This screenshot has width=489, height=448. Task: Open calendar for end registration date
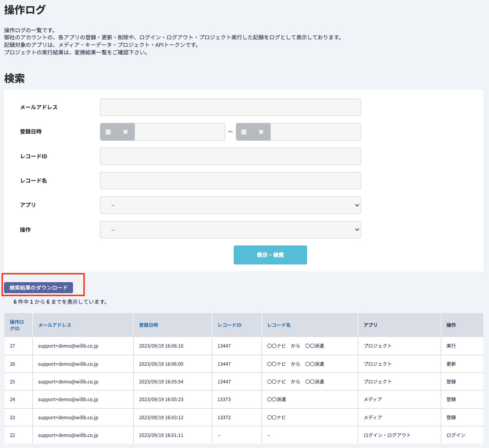coord(244,132)
